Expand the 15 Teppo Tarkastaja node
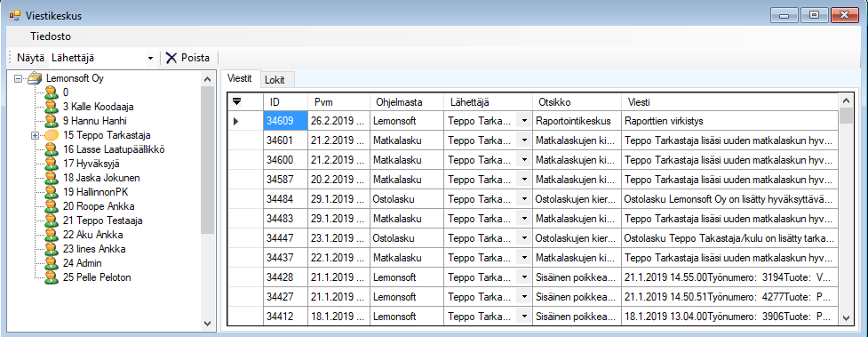Screen dimensions: 868x337 [35, 135]
